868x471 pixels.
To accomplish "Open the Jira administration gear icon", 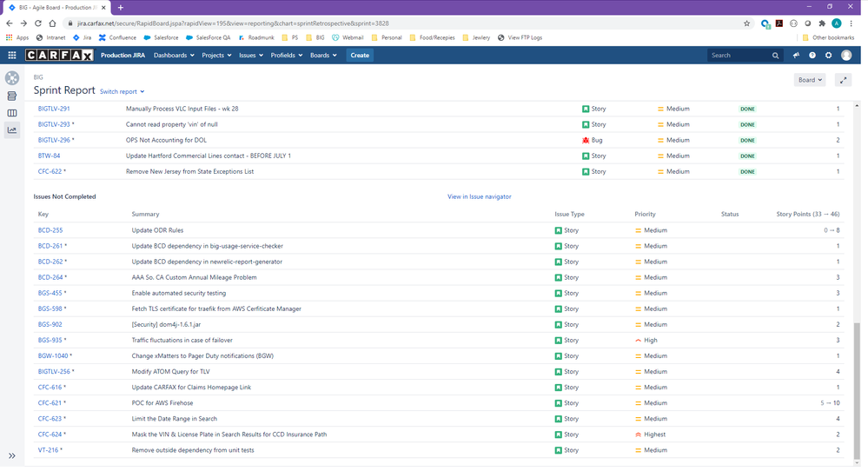I will click(829, 56).
